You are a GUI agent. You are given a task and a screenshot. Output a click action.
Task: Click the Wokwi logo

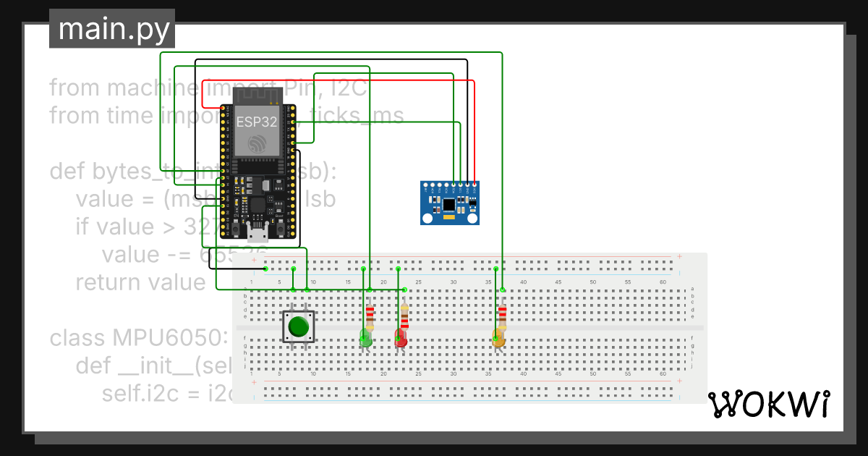[769, 402]
